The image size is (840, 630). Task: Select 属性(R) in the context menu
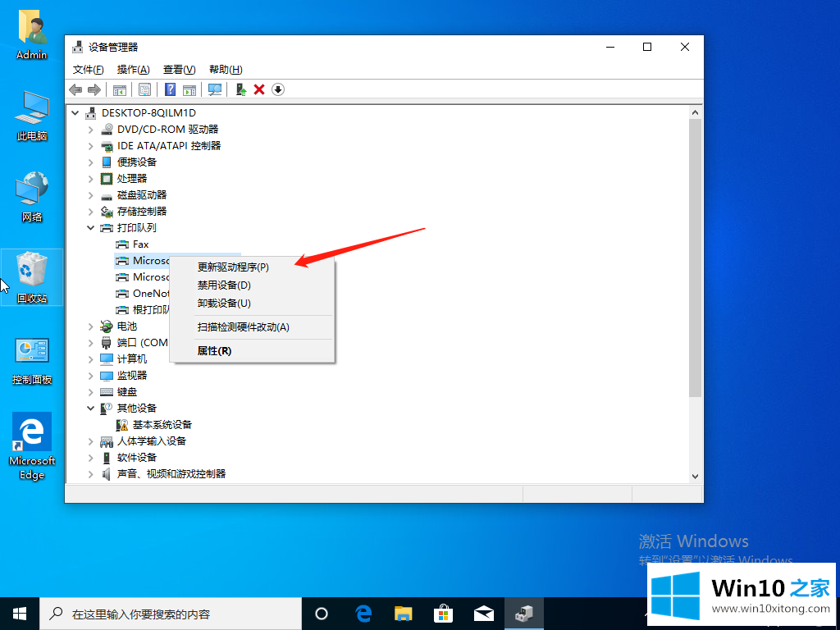(x=214, y=351)
